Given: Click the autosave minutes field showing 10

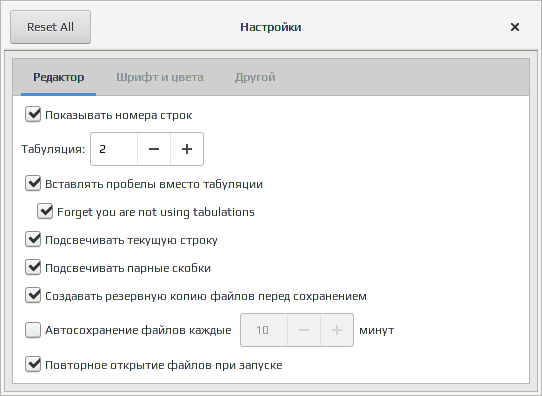Looking at the screenshot, I should [x=264, y=330].
